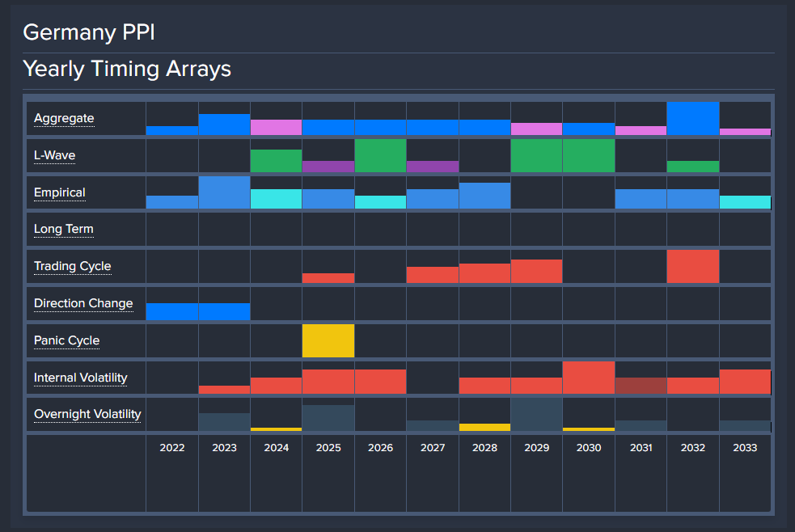The image size is (795, 532).
Task: Click the Panic Cycle label
Action: (x=66, y=340)
